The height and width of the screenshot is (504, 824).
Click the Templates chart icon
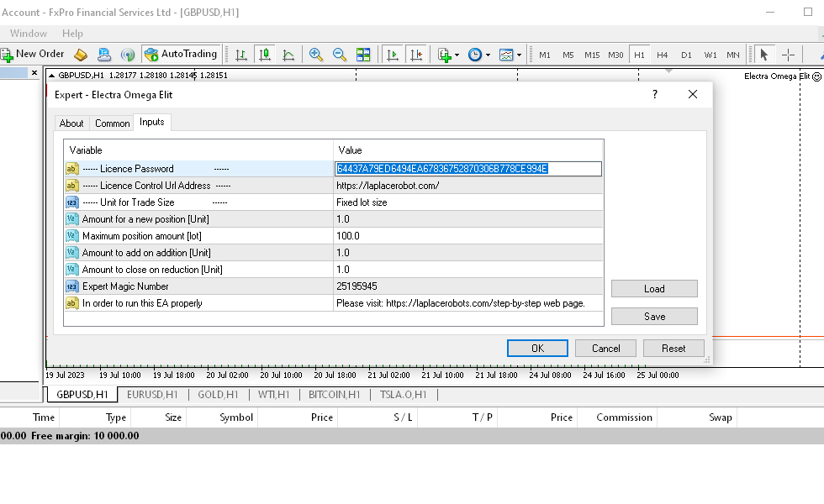coord(506,55)
